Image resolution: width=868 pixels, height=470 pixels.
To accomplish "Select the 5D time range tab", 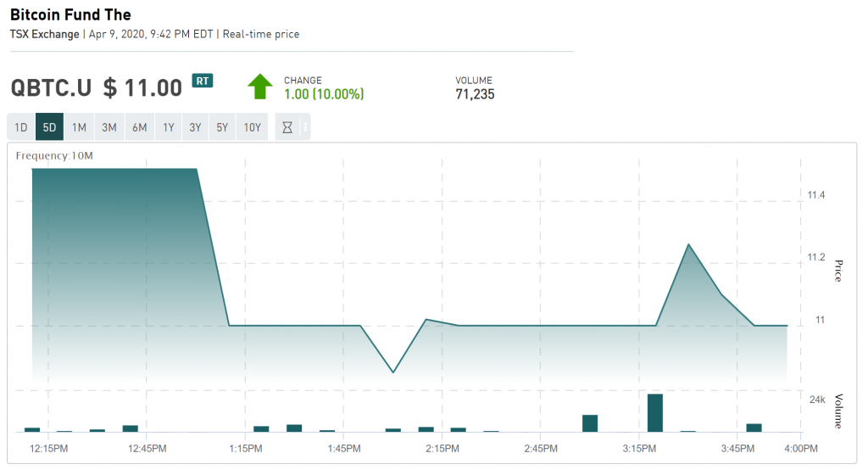I will pos(49,127).
